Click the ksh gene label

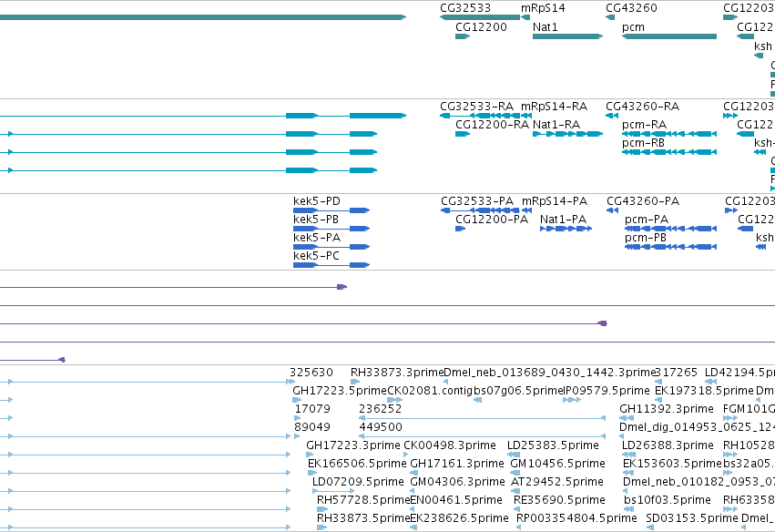click(x=762, y=46)
